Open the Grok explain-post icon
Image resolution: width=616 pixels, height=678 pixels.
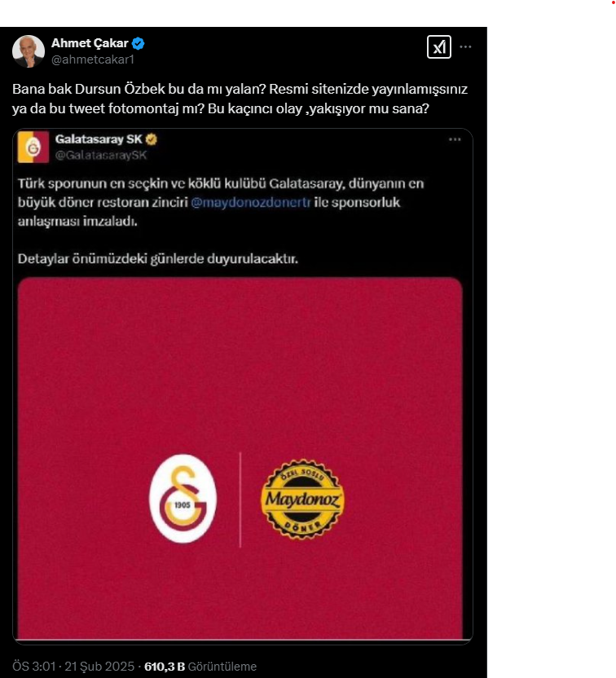pyautogui.click(x=438, y=47)
